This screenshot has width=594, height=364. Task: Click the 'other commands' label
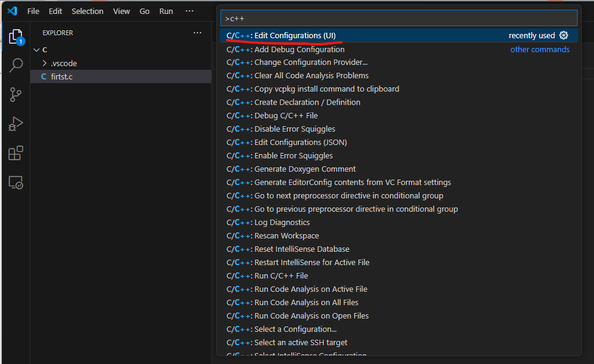pos(540,50)
